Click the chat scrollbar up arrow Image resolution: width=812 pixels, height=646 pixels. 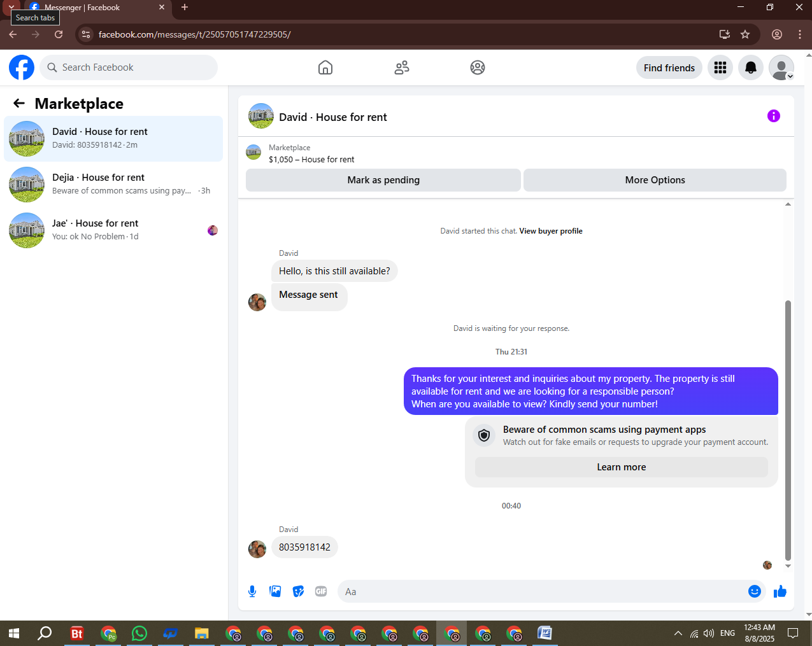(x=788, y=204)
